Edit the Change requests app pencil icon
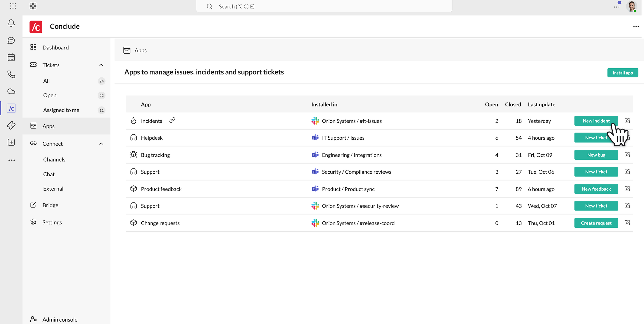644x324 pixels. click(627, 223)
